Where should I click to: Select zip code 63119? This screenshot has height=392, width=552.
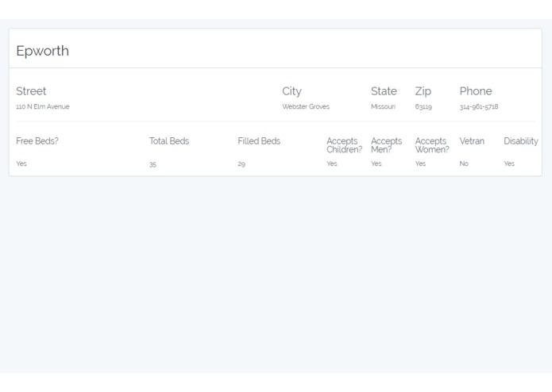point(423,106)
